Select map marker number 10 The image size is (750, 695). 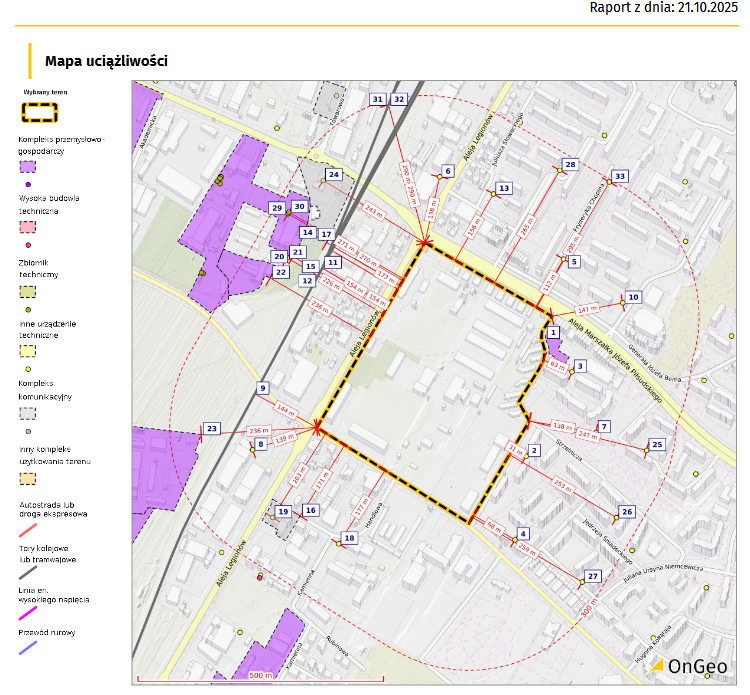(x=633, y=297)
